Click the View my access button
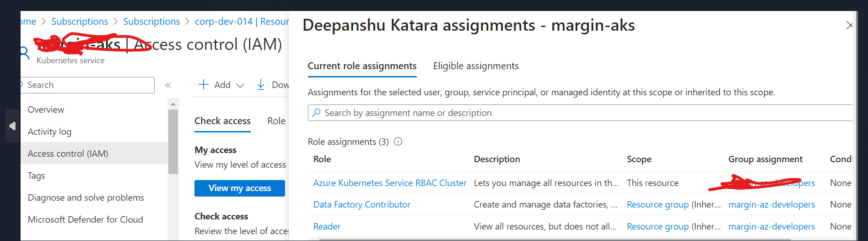Screen dimensions: 868x241 coord(240,188)
